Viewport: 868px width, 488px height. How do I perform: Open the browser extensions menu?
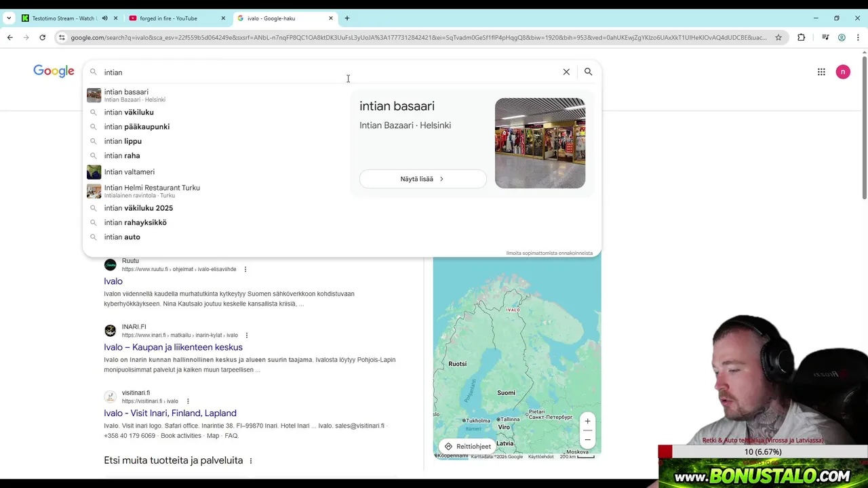click(x=802, y=37)
